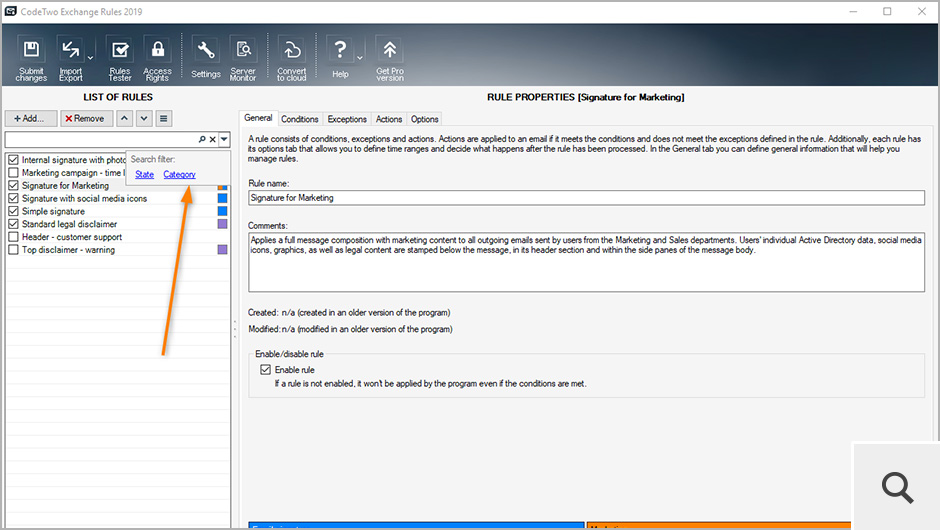Remove the selected rule

[x=86, y=119]
